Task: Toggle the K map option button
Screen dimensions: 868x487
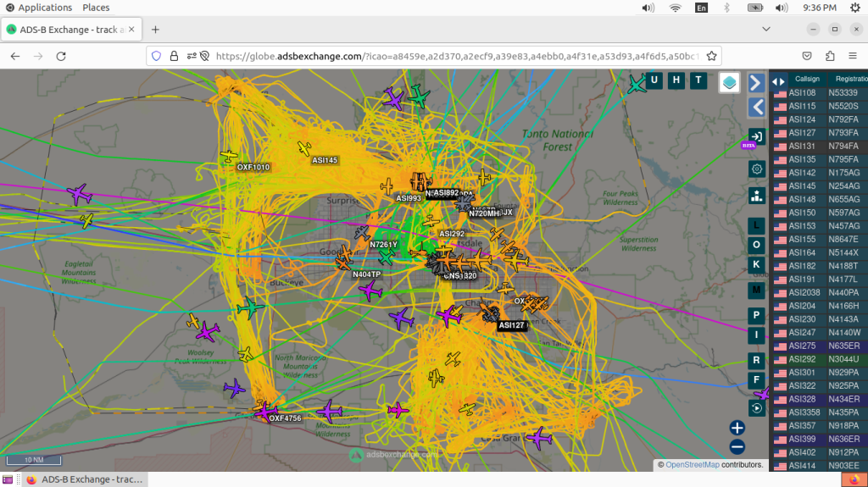Action: 756,264
